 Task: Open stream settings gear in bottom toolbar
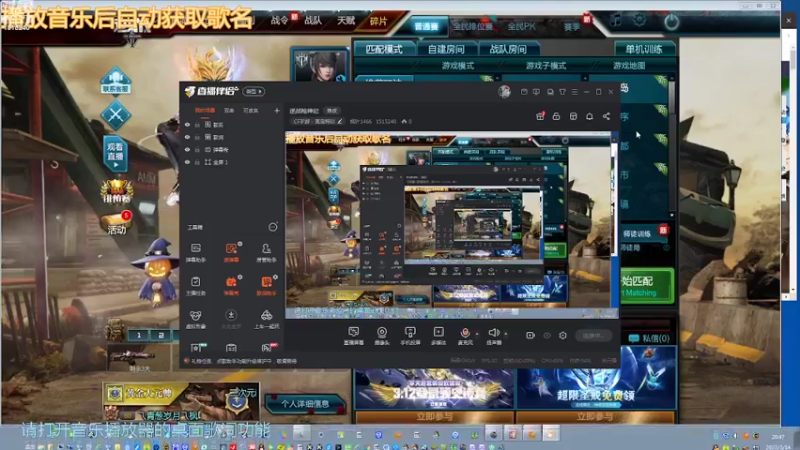coord(563,335)
